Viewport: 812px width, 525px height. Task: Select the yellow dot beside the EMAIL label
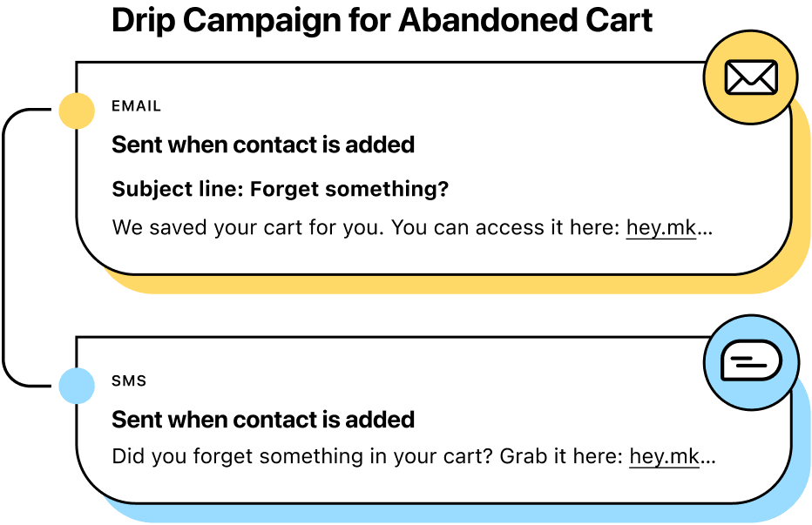(x=77, y=111)
